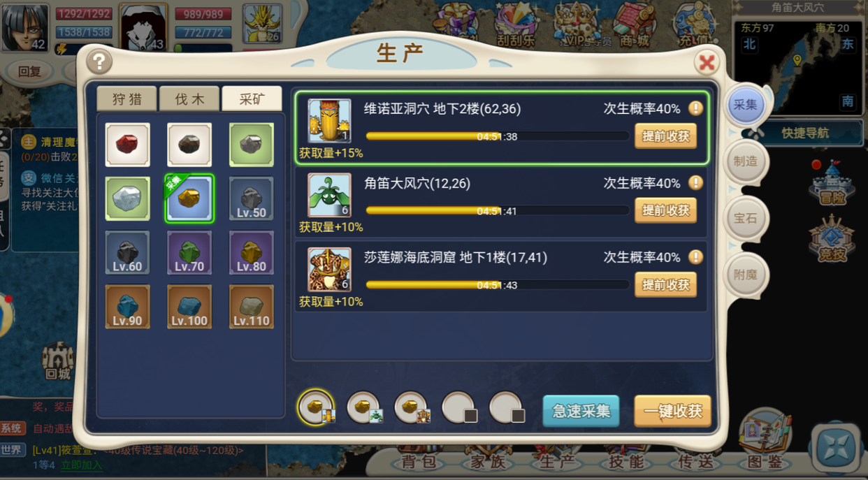Select the fourth empty queue slot
The image size is (868, 480).
tap(459, 407)
